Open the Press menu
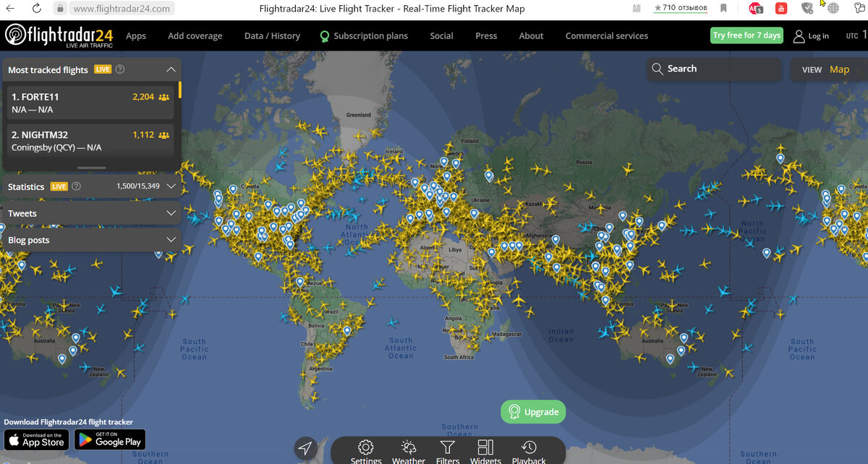The width and height of the screenshot is (868, 464). (486, 35)
